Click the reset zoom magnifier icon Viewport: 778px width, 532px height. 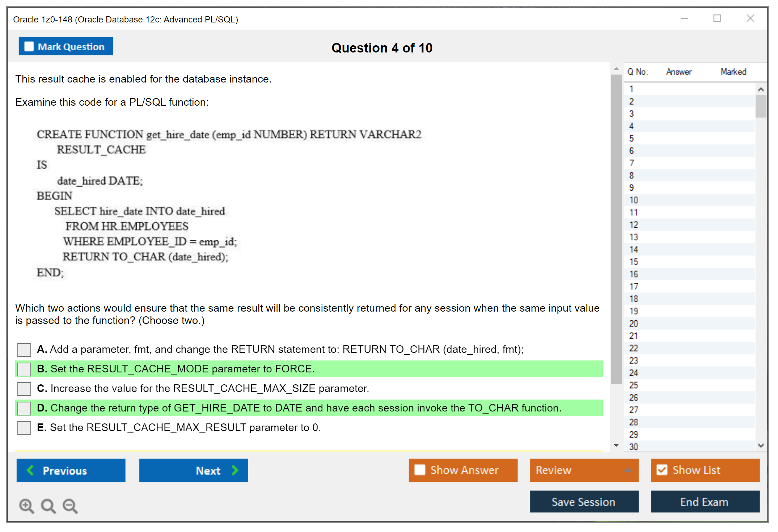click(48, 506)
